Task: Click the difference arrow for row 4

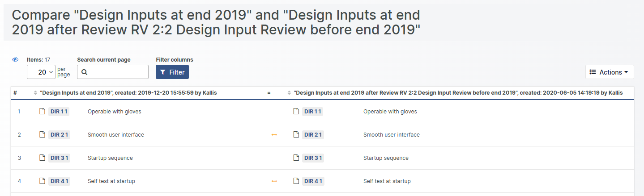Action: point(274,181)
